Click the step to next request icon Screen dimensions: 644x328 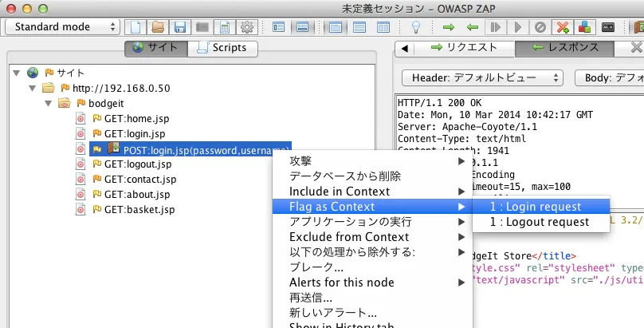point(495,27)
